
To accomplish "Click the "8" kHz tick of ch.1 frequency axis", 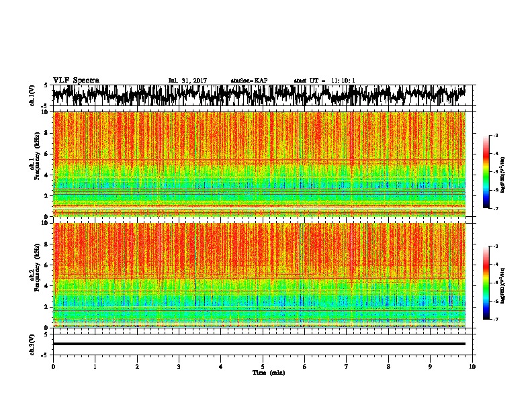I will click(x=47, y=133).
